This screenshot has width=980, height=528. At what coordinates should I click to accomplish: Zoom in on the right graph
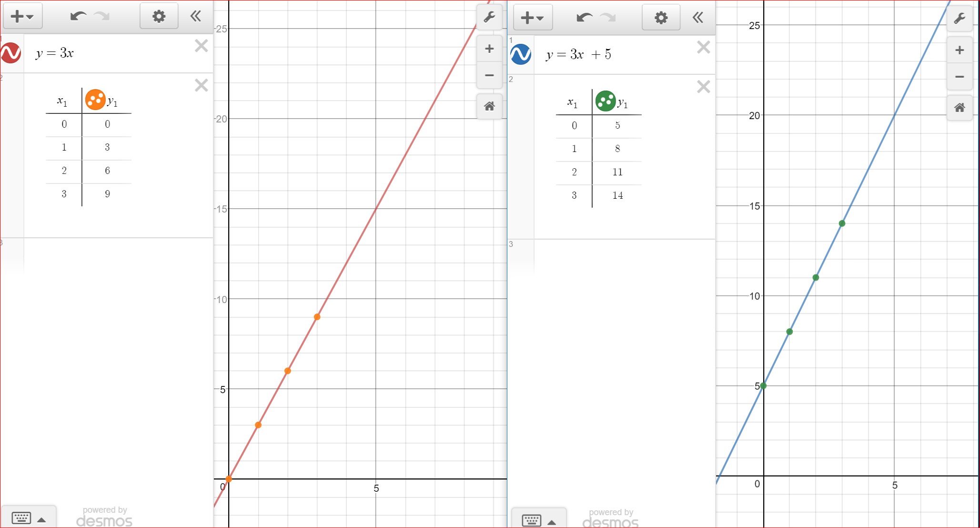[x=960, y=50]
